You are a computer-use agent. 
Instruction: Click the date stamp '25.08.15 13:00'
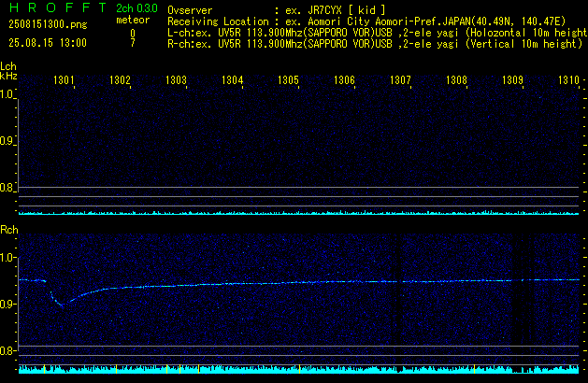pos(48,43)
